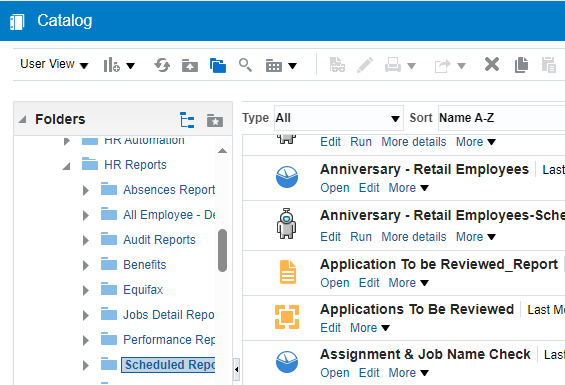
Task: Select the Benefits folder
Action: click(x=144, y=265)
